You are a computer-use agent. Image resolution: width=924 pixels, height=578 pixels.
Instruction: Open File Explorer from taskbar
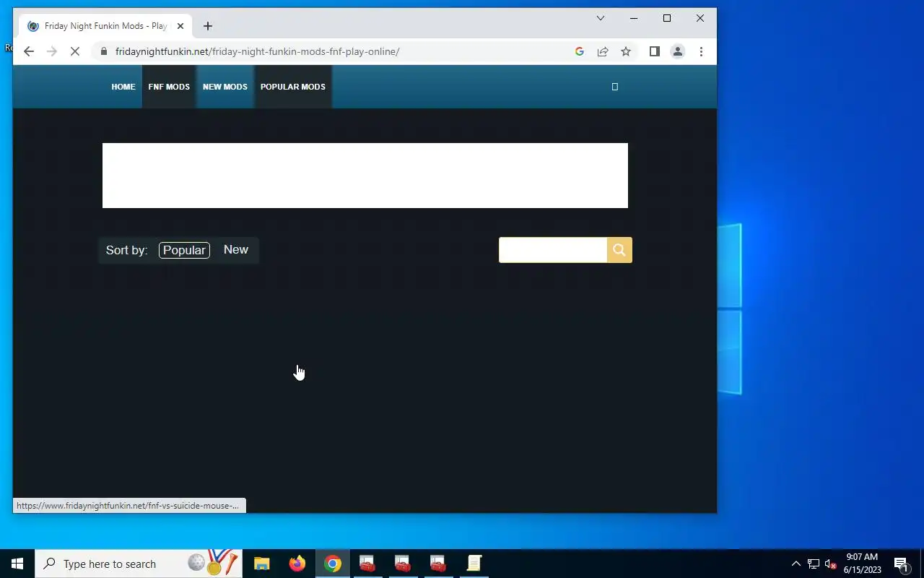tap(261, 564)
